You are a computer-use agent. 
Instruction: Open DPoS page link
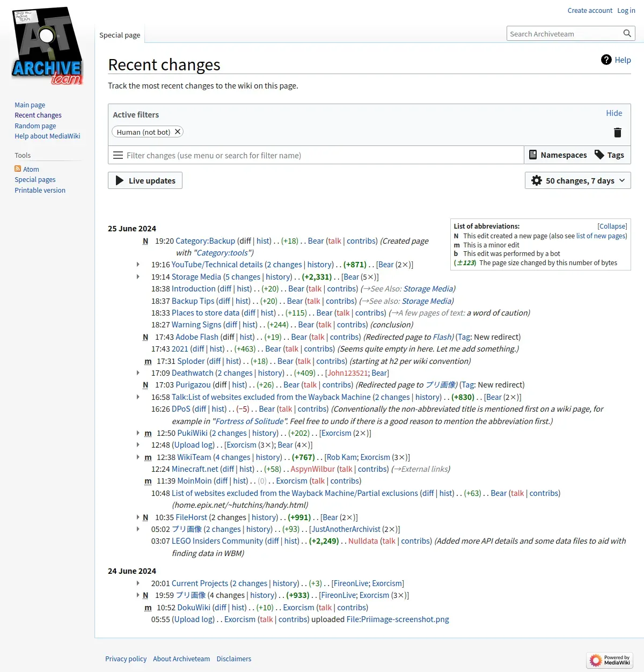181,409
